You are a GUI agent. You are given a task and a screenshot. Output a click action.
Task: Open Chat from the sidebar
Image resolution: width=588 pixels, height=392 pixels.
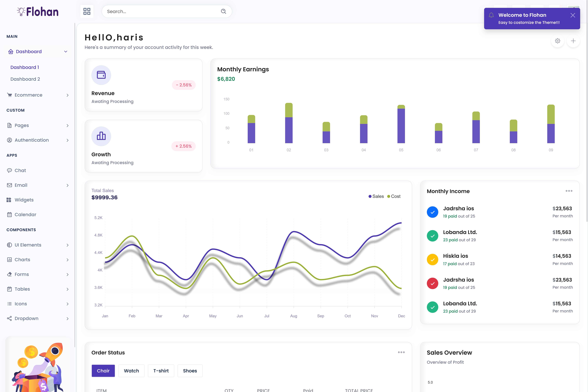(20, 170)
